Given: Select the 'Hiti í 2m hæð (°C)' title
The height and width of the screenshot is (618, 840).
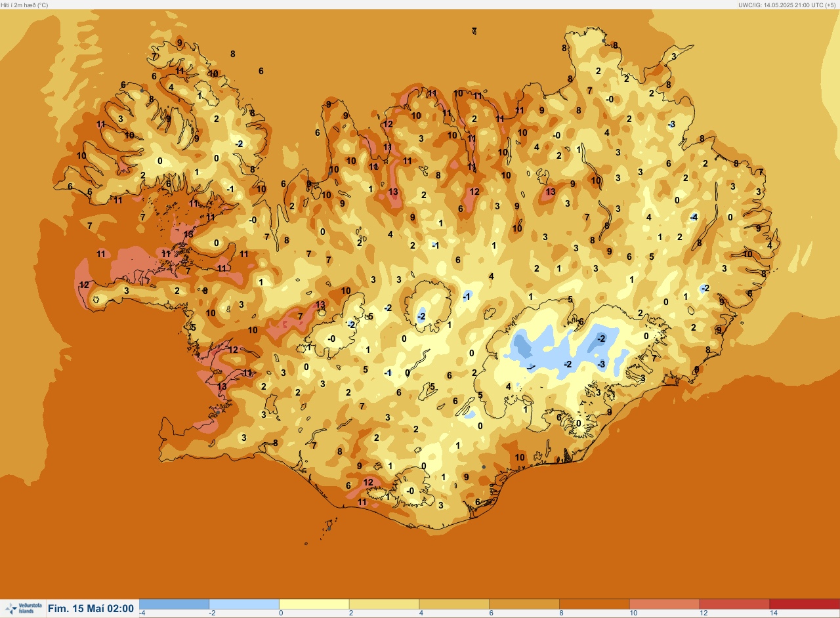Looking at the screenshot, I should pyautogui.click(x=24, y=5).
